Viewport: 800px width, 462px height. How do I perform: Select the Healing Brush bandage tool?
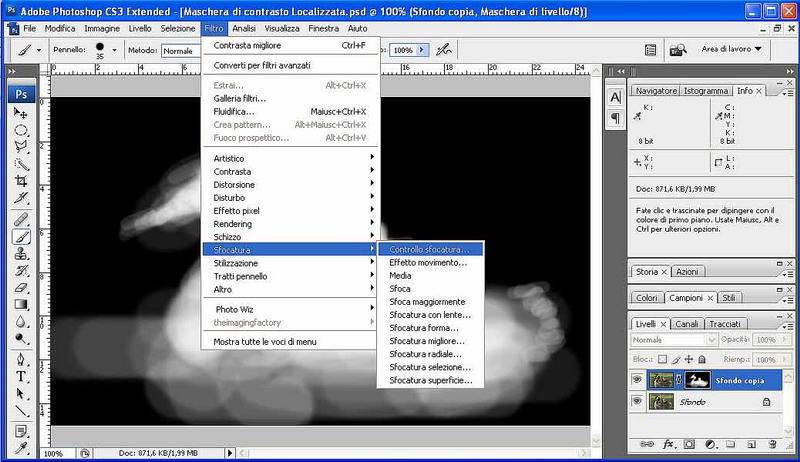(x=21, y=219)
